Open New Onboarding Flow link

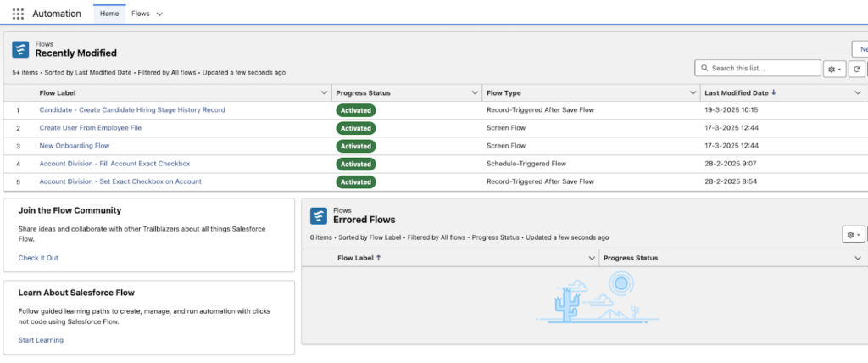pos(75,146)
